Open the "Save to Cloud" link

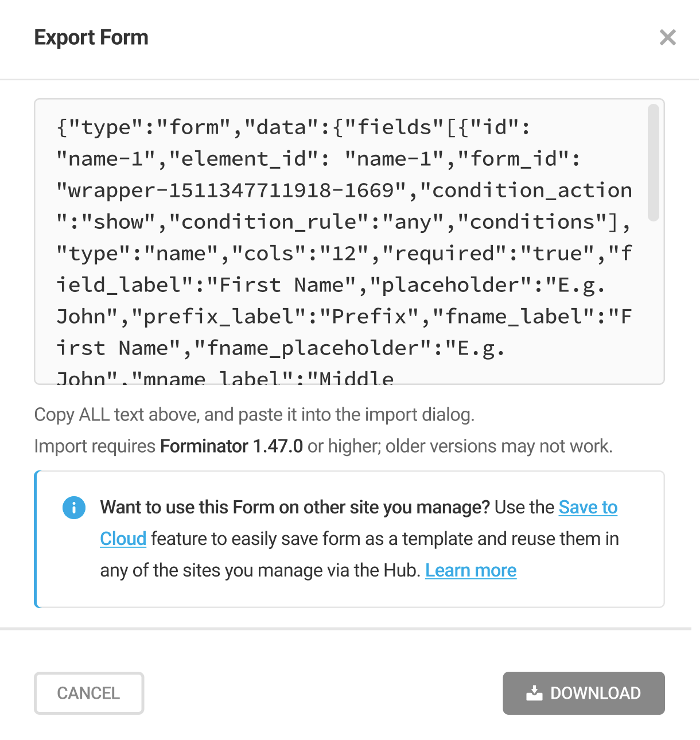[588, 507]
